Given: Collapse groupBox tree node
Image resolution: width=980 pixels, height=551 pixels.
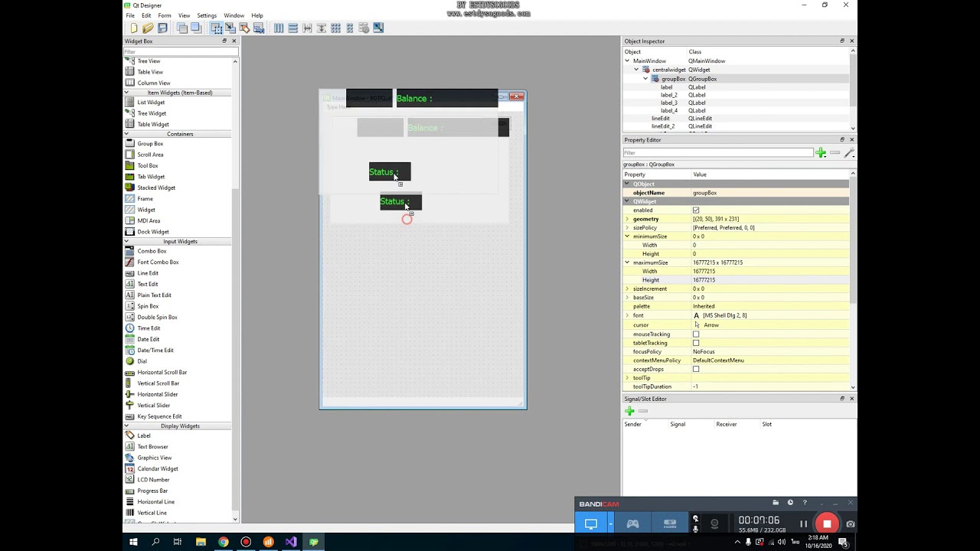Looking at the screenshot, I should tap(645, 79).
